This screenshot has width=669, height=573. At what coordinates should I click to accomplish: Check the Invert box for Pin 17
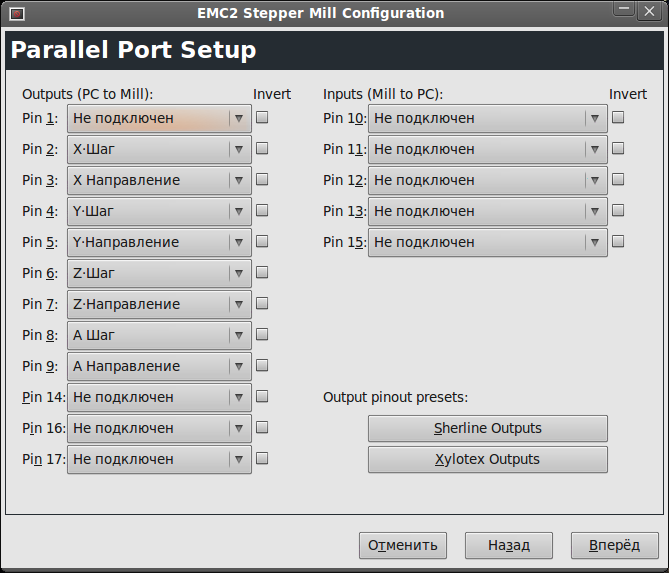[x=262, y=459]
